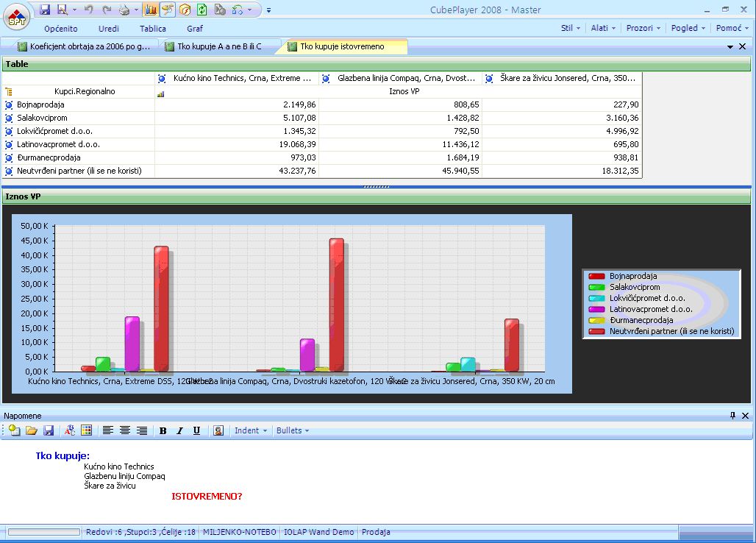Image resolution: width=756 pixels, height=543 pixels.
Task: Open the Graf ribbon tab
Action: 195,29
